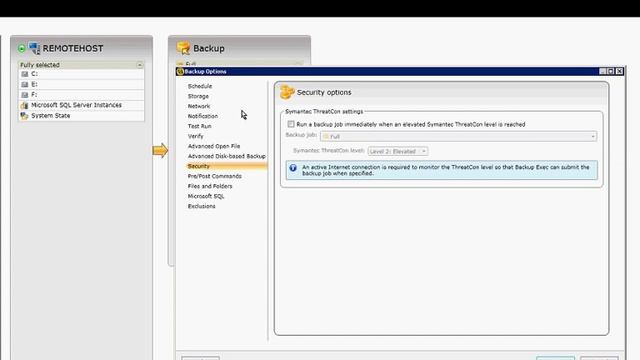This screenshot has height=360, width=640.
Task: Open the Files and Folders page
Action: 210,186
